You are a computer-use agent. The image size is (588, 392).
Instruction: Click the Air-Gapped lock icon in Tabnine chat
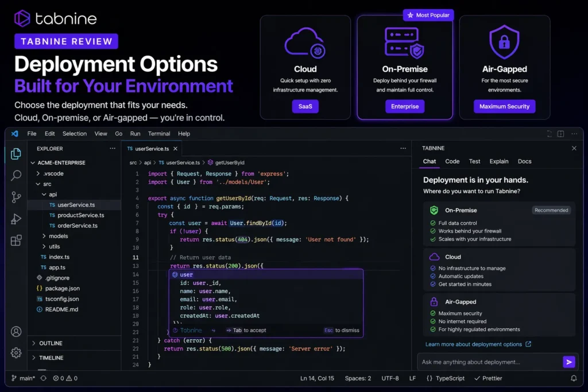434,302
